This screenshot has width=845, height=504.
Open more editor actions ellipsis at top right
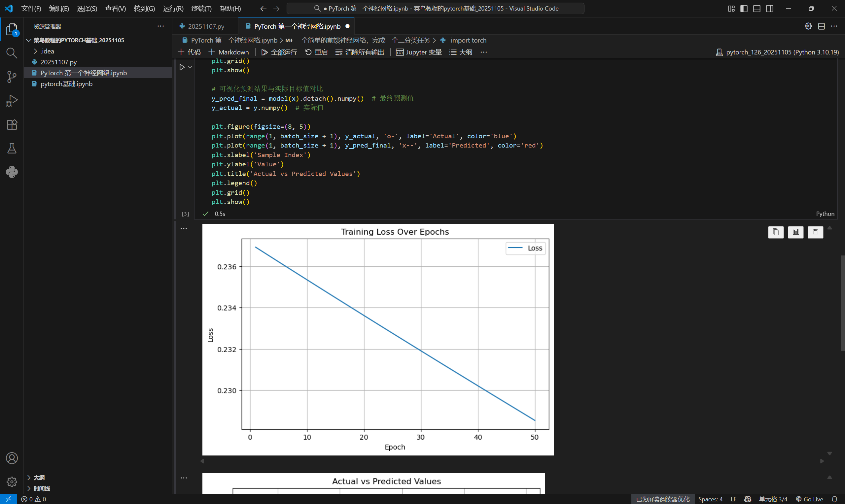834,26
